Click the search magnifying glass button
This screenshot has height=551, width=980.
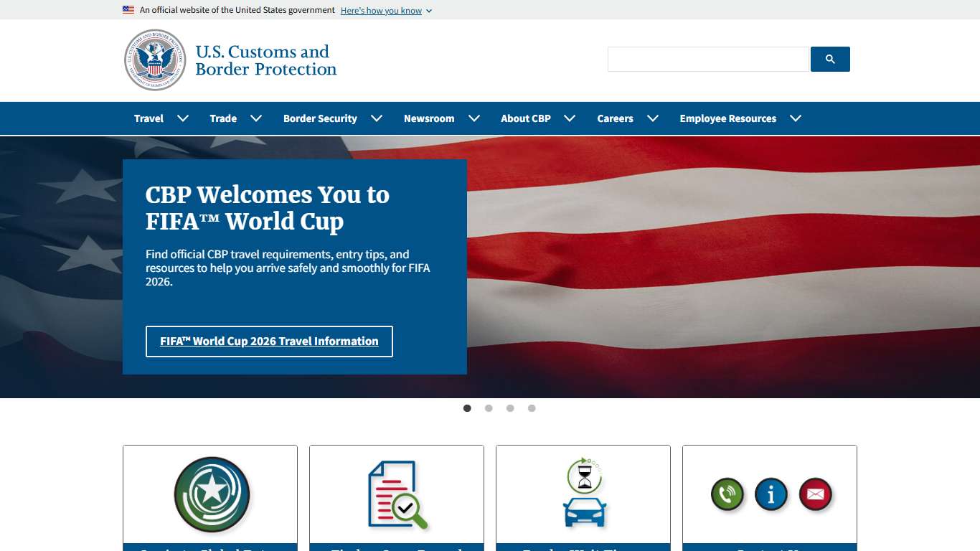[830, 59]
